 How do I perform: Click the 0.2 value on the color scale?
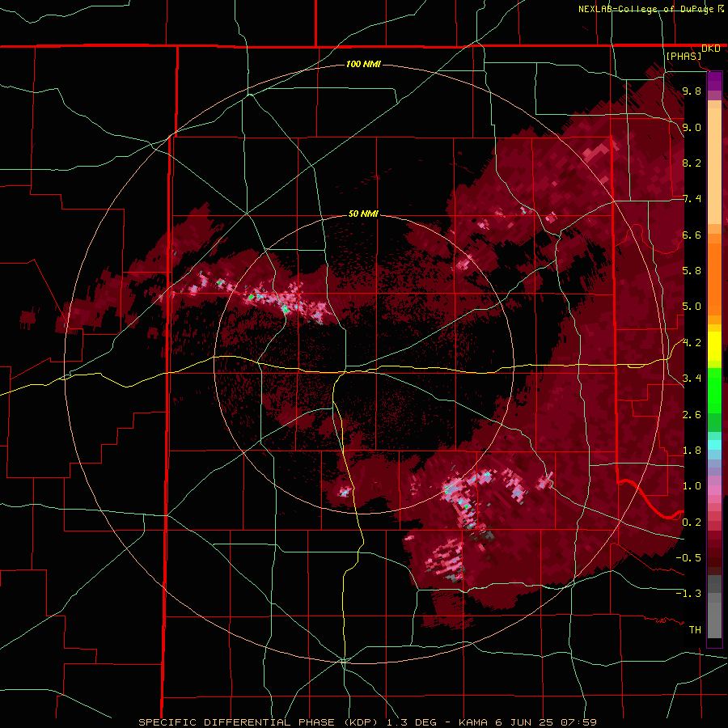[692, 523]
